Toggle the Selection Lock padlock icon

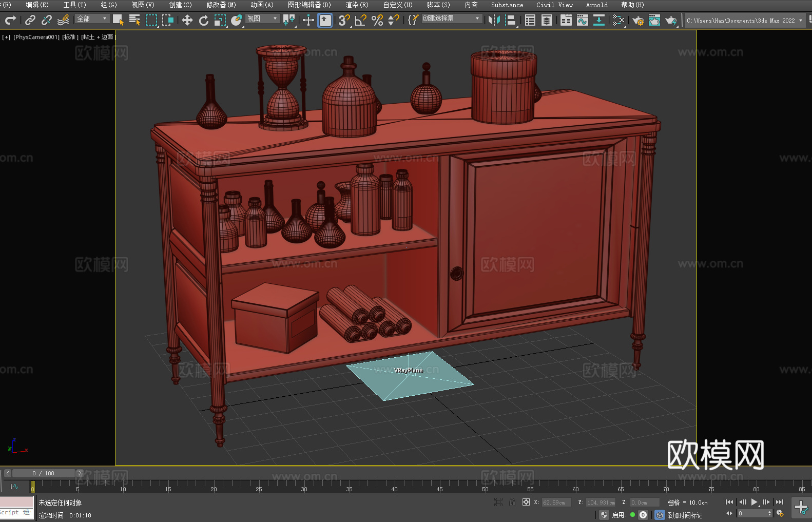(512, 502)
